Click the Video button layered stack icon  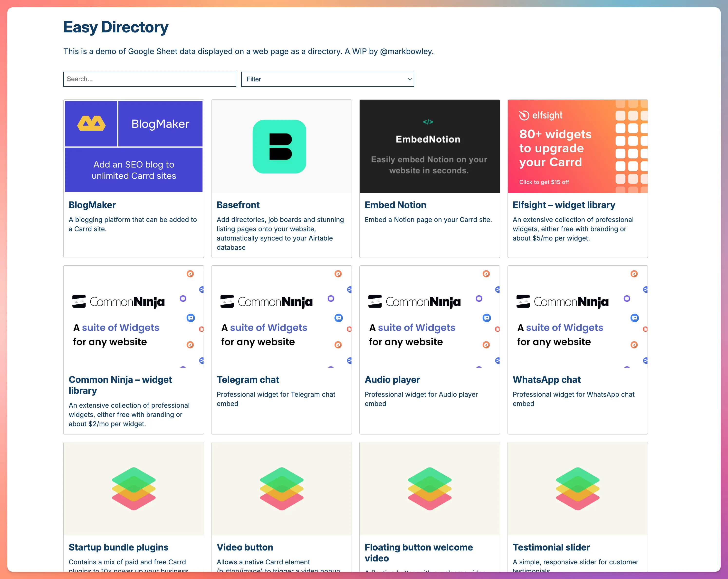coord(282,488)
